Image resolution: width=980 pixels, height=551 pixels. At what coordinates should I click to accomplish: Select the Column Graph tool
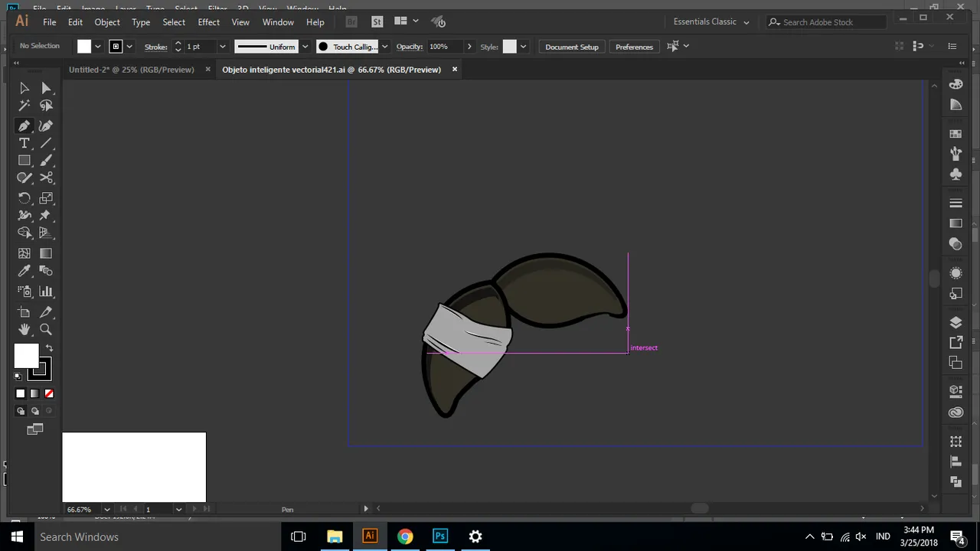(x=46, y=291)
